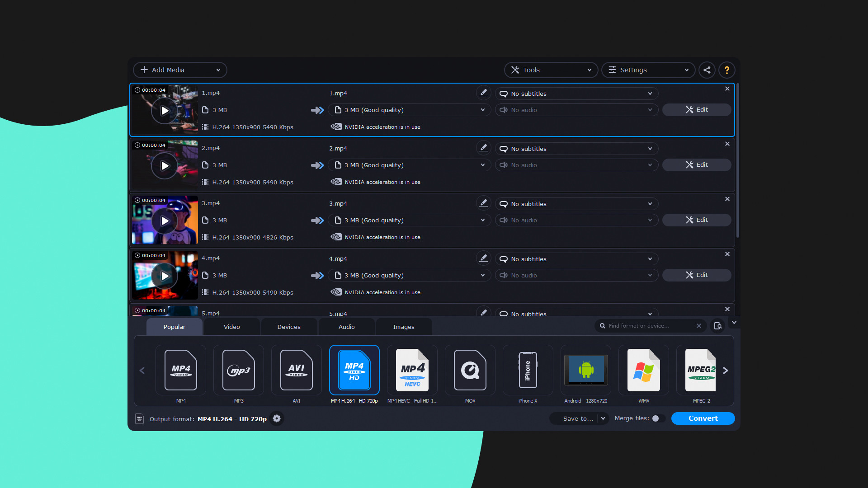
Task: Select the MP3 format icon
Action: 238,370
